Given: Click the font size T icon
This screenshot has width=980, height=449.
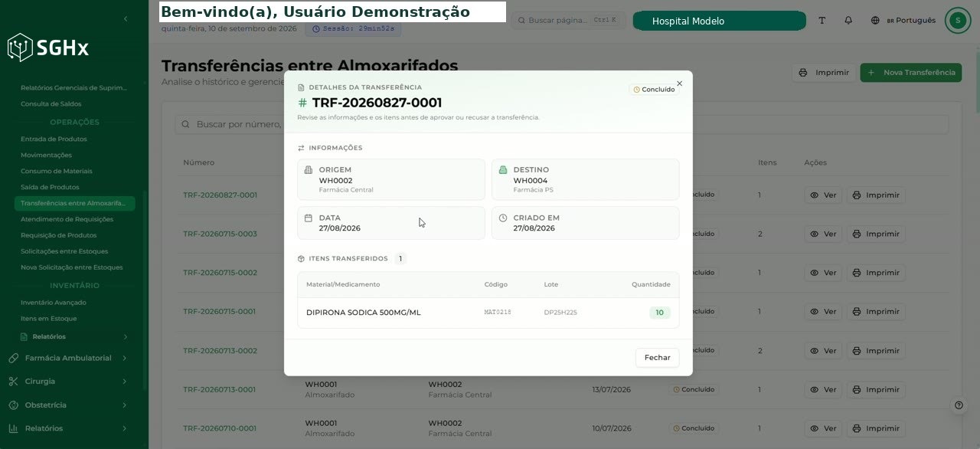Looking at the screenshot, I should click(822, 21).
